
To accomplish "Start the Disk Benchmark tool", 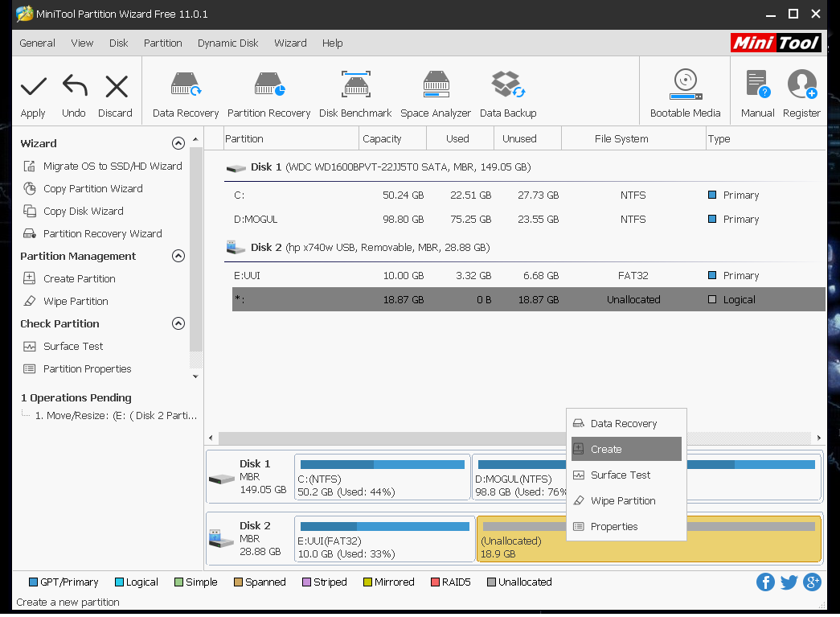I will tap(356, 94).
